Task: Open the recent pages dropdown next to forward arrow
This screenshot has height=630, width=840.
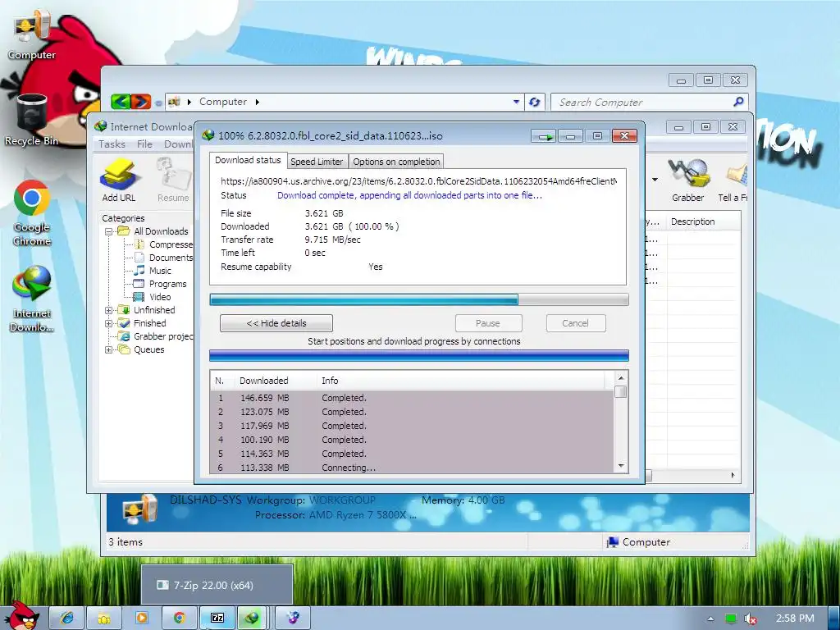Action: click(x=158, y=103)
